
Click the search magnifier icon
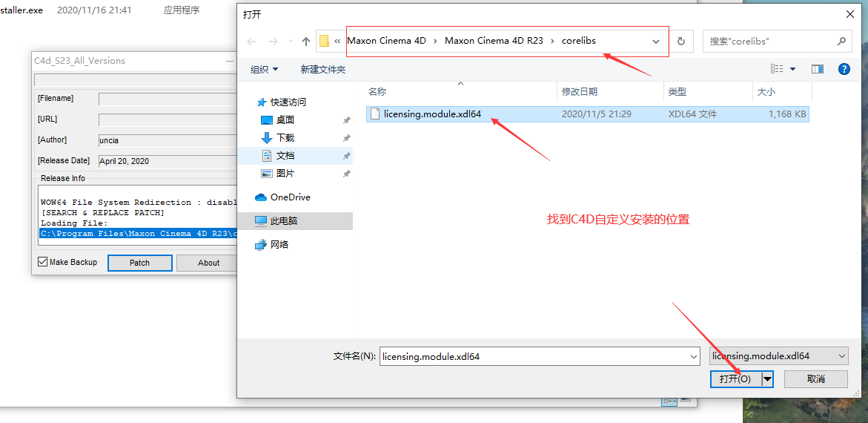[841, 41]
